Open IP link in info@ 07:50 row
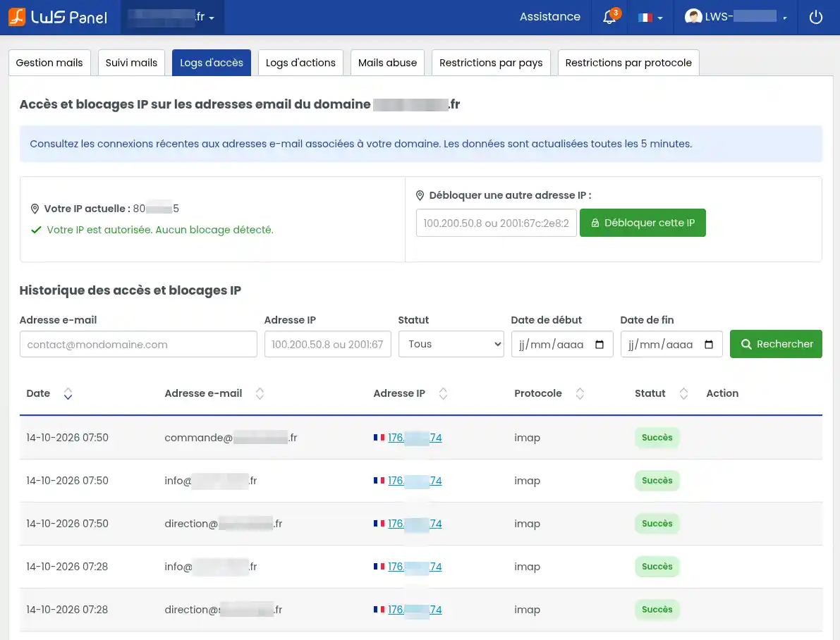Viewport: 840px width, 640px height. pyautogui.click(x=415, y=481)
